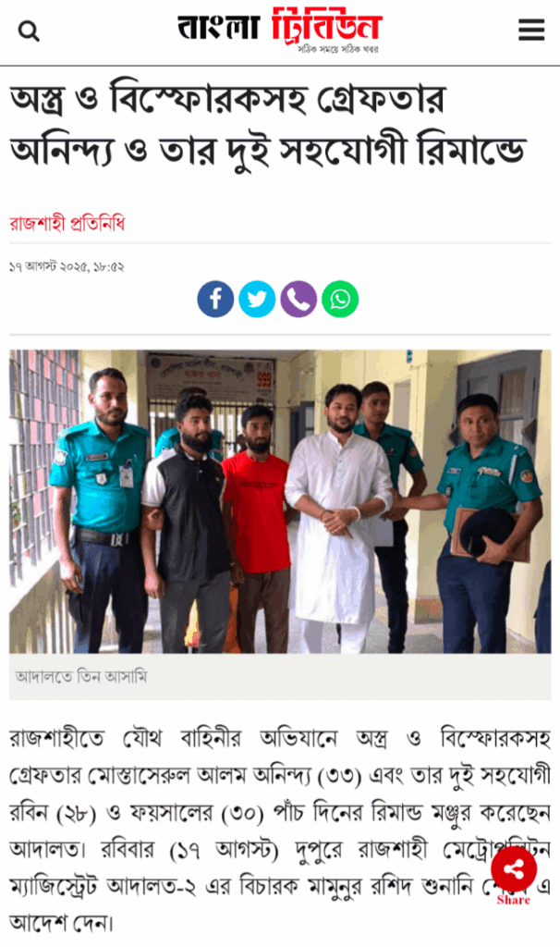Viewport: 560px width, 947px height.
Task: Click the আদালতে তিন আসামি caption
Action: (81, 676)
